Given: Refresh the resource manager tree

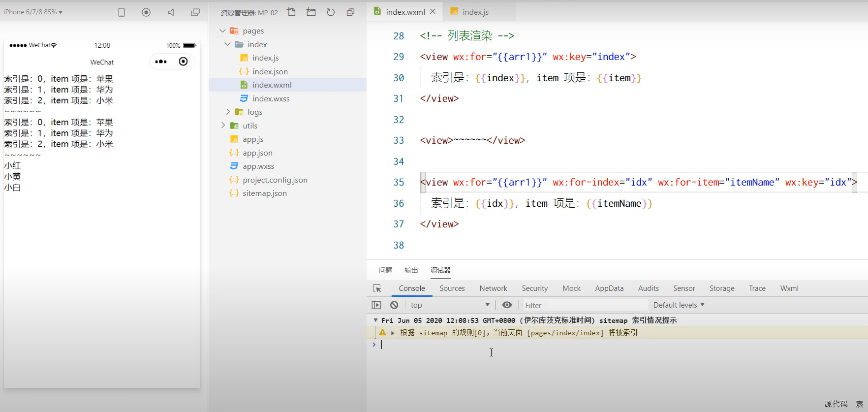Looking at the screenshot, I should click(331, 12).
